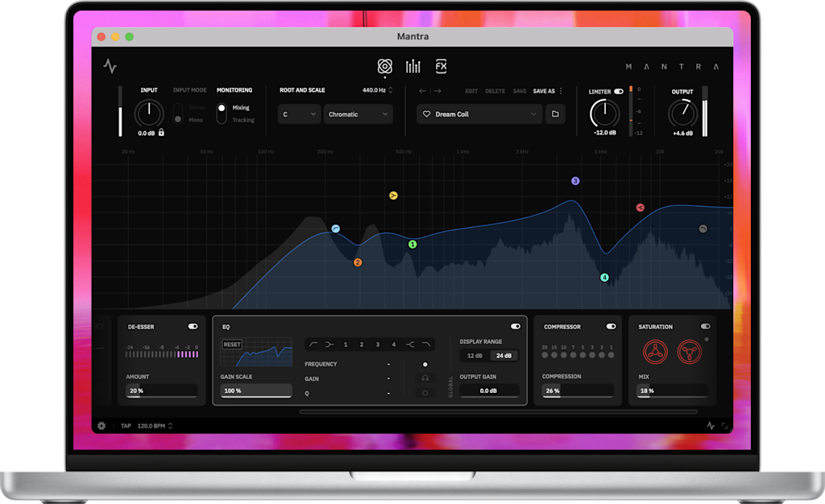Click the Saturation MIX 18 % field
The height and width of the screenshot is (504, 825).
(672, 391)
